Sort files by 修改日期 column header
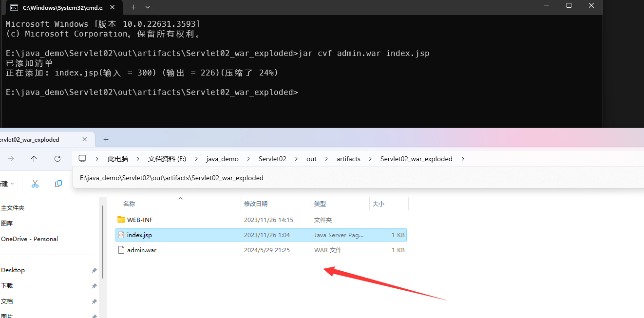This screenshot has height=318, width=644. (x=256, y=204)
